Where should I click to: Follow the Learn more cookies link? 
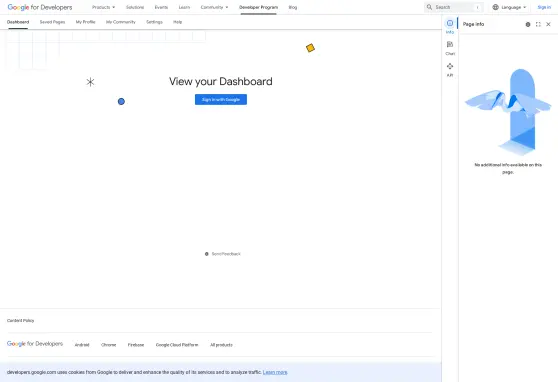coord(275,372)
